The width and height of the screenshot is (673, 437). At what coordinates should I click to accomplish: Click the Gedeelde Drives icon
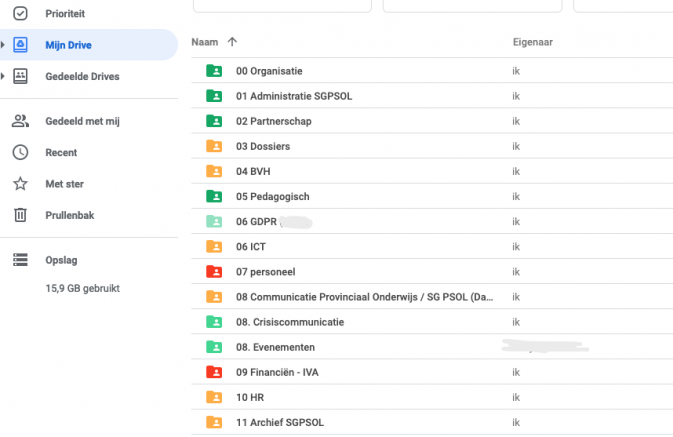tap(20, 76)
